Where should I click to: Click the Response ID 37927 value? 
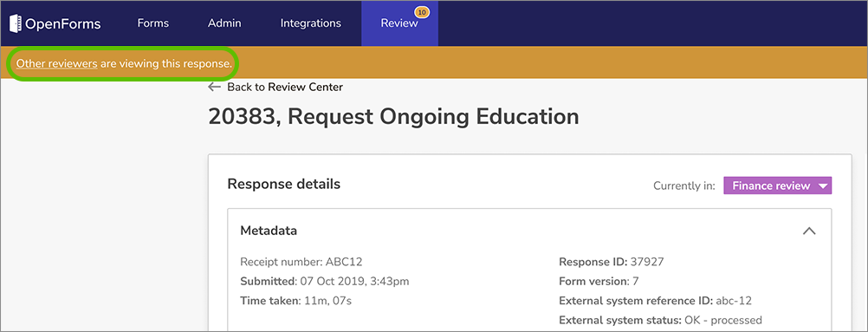pos(647,262)
